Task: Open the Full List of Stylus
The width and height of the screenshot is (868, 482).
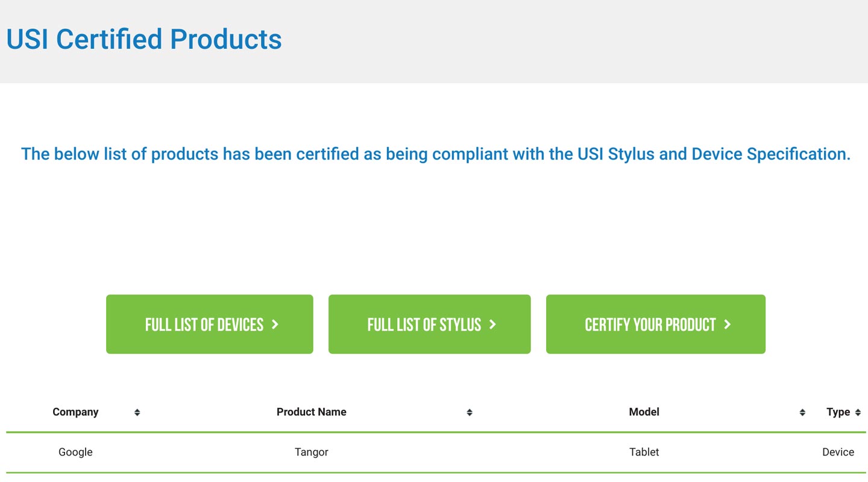Action: pyautogui.click(x=424, y=325)
